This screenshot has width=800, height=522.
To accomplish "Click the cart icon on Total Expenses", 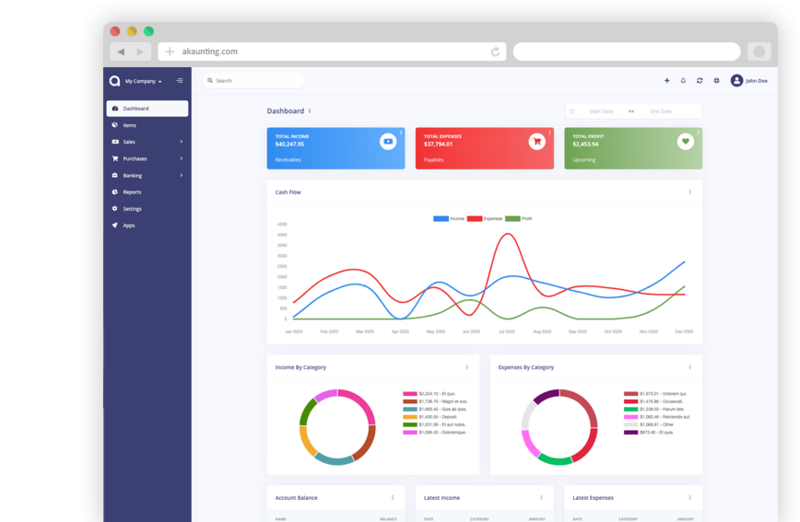I will (x=537, y=142).
